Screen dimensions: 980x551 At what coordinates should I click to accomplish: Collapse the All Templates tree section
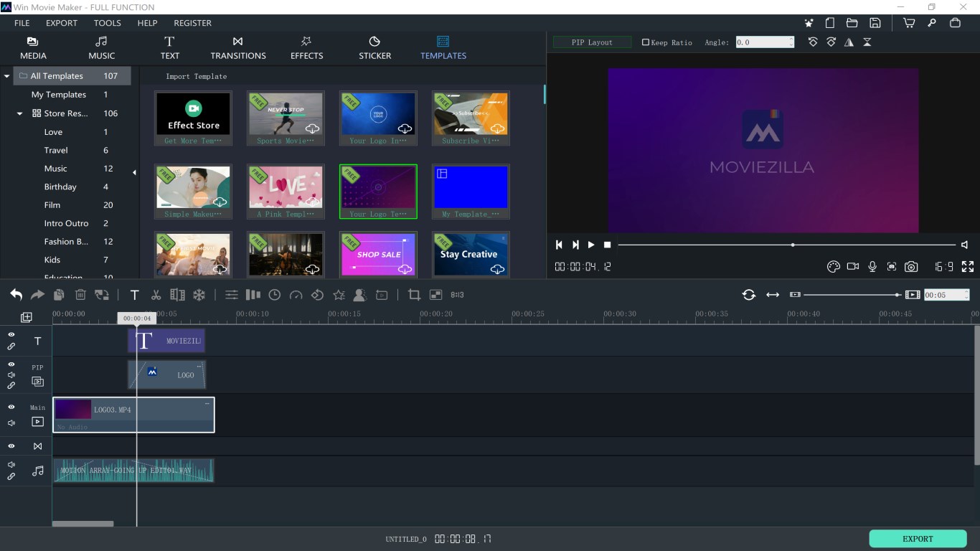[6, 75]
